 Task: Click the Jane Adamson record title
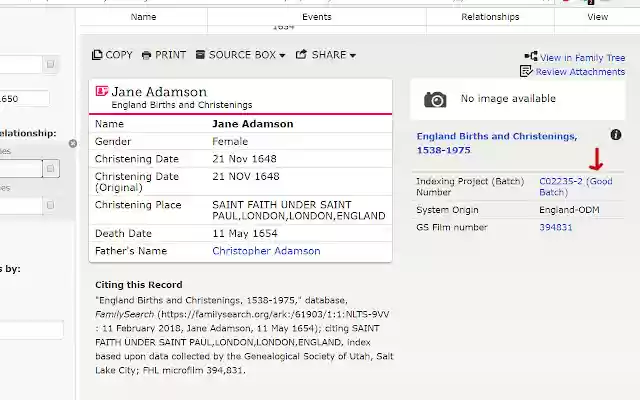click(159, 91)
